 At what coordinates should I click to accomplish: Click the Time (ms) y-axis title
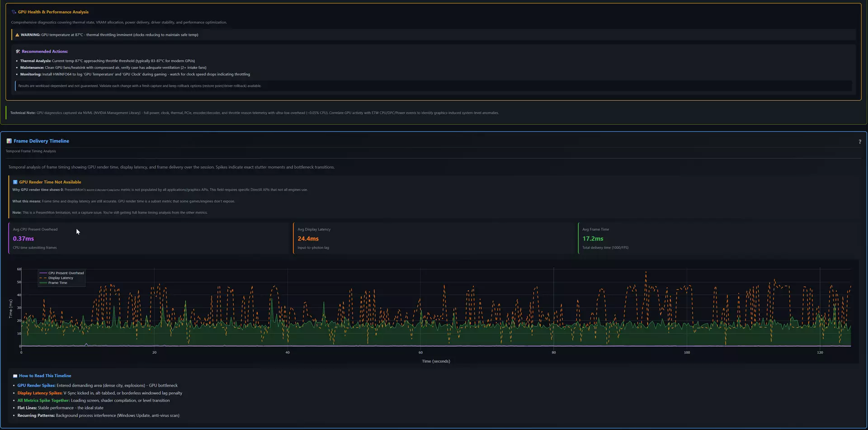point(11,308)
